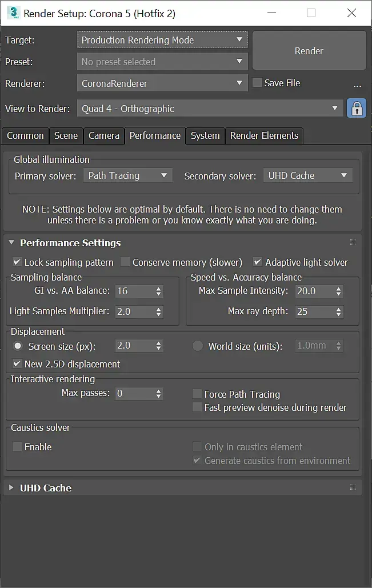Open the Primary solver dropdown
Screen dimensions: 372x588
(128, 175)
